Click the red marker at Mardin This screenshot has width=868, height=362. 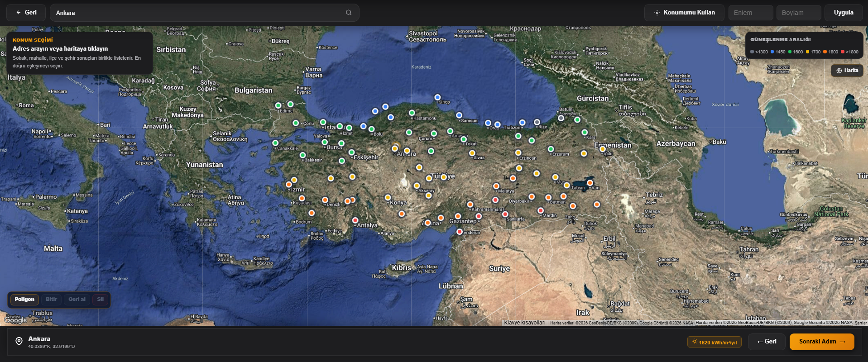[540, 210]
